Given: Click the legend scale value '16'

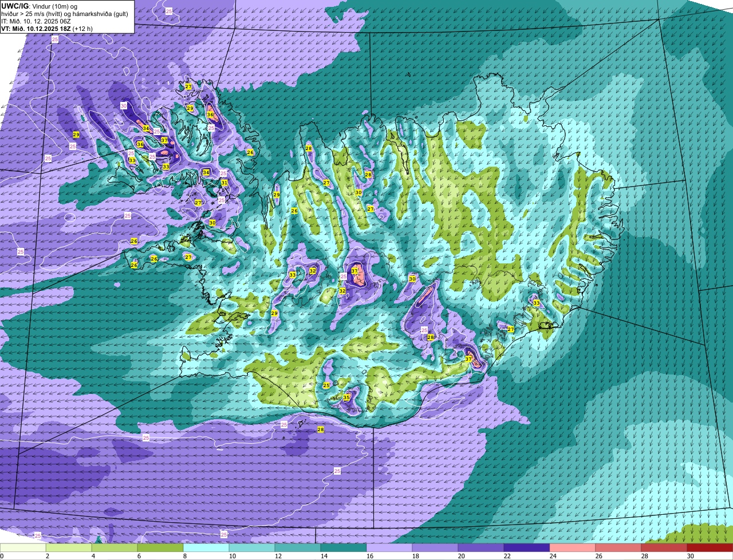Looking at the screenshot, I should [x=370, y=556].
